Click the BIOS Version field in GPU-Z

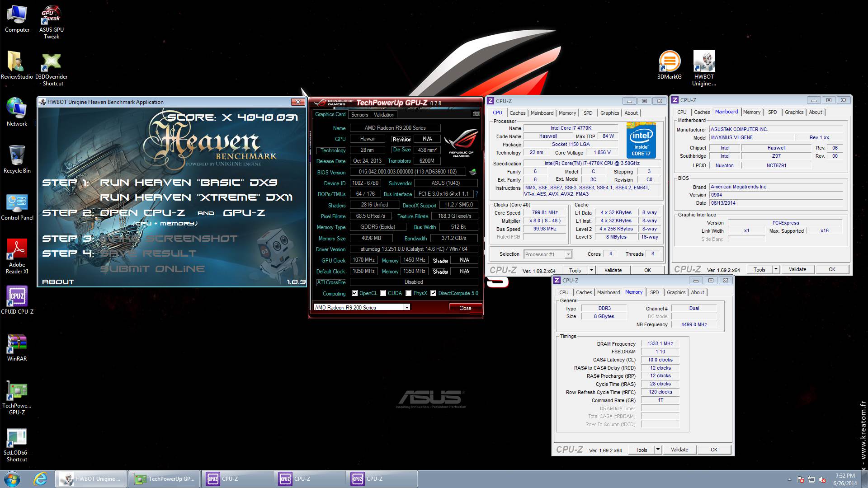[x=408, y=172]
